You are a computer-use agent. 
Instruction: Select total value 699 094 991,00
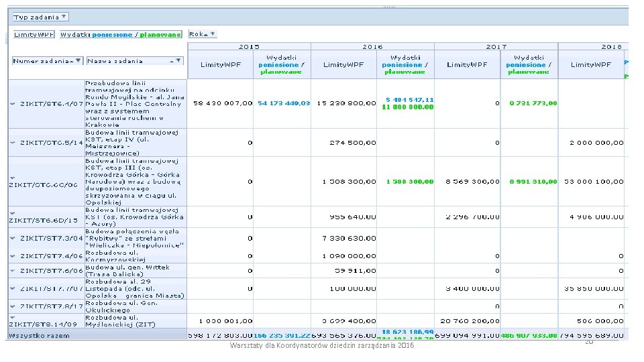pyautogui.click(x=468, y=336)
